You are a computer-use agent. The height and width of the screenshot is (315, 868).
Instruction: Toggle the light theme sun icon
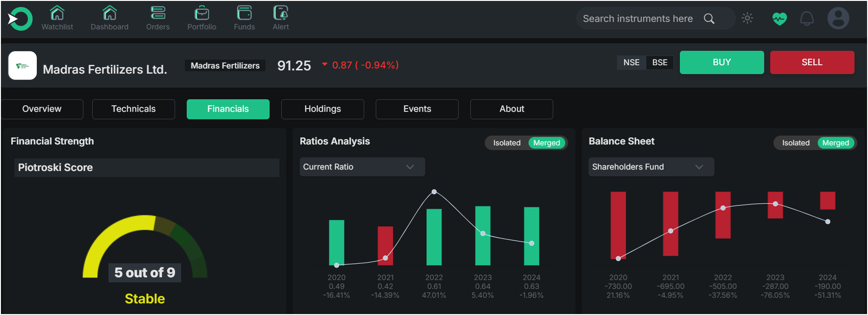[x=747, y=18]
